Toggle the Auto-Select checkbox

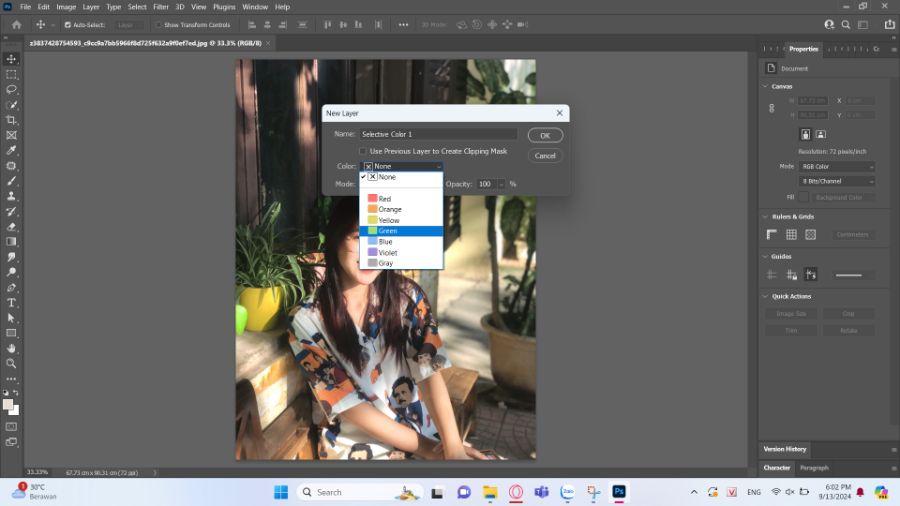pyautogui.click(x=68, y=25)
